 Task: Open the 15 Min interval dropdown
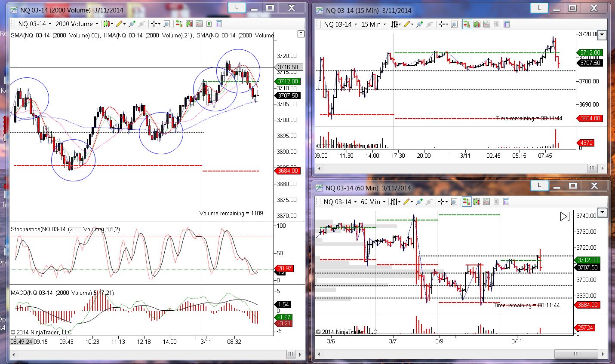click(x=373, y=24)
